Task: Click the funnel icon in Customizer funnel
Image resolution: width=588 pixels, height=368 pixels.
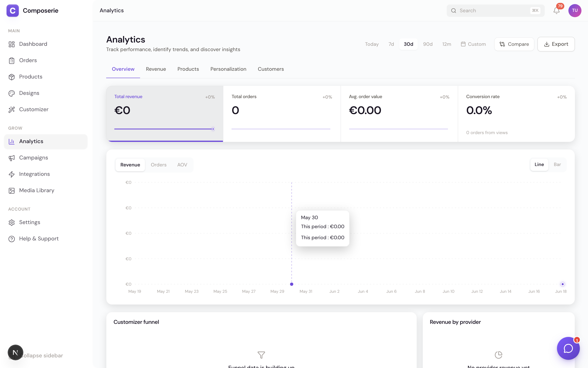Action: pos(261,355)
